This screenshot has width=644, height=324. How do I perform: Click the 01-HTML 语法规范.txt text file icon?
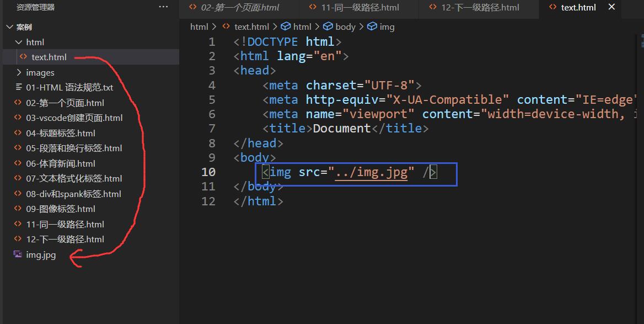(x=18, y=87)
